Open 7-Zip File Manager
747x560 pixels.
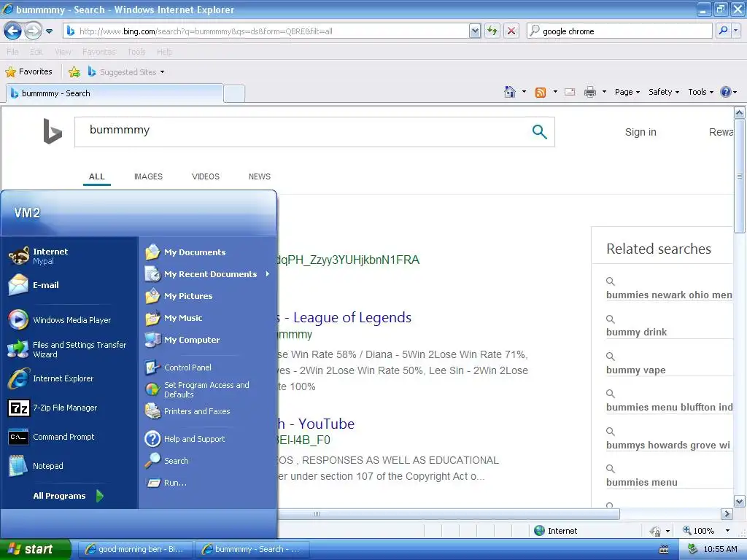coord(69,408)
